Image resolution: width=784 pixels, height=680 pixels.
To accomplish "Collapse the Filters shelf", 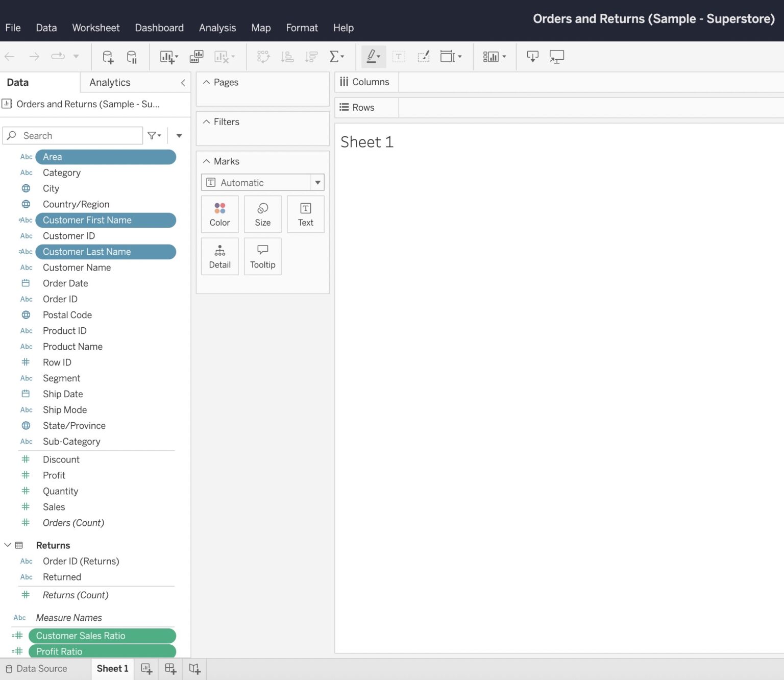I will click(206, 122).
